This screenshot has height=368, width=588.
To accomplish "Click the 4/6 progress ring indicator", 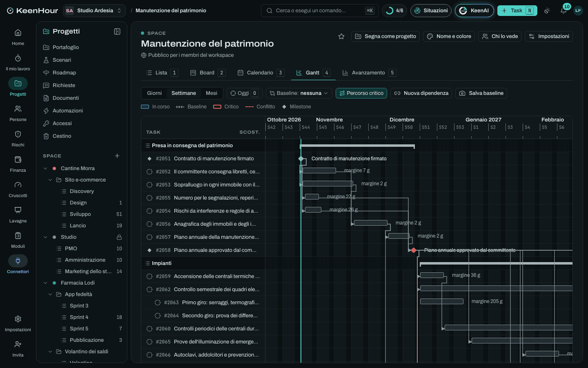I will tap(394, 11).
